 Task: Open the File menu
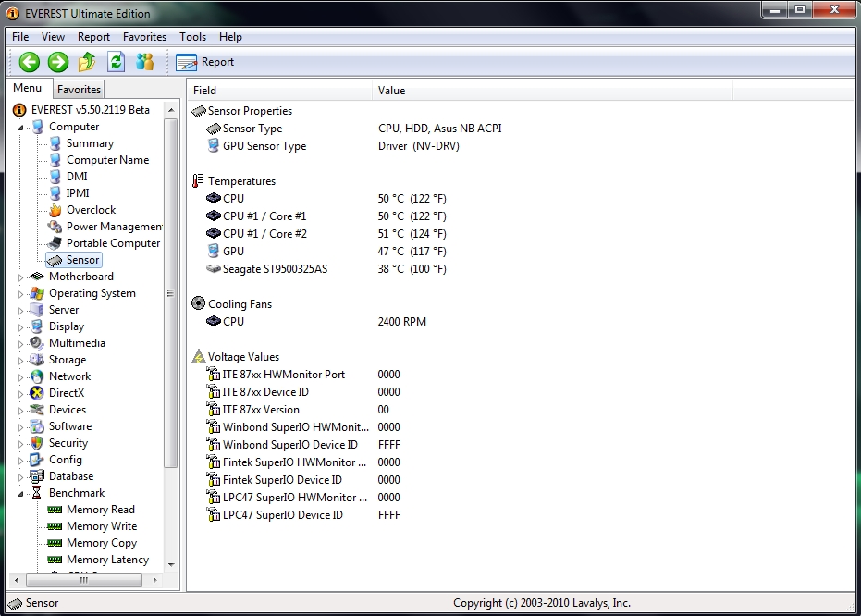tap(20, 37)
